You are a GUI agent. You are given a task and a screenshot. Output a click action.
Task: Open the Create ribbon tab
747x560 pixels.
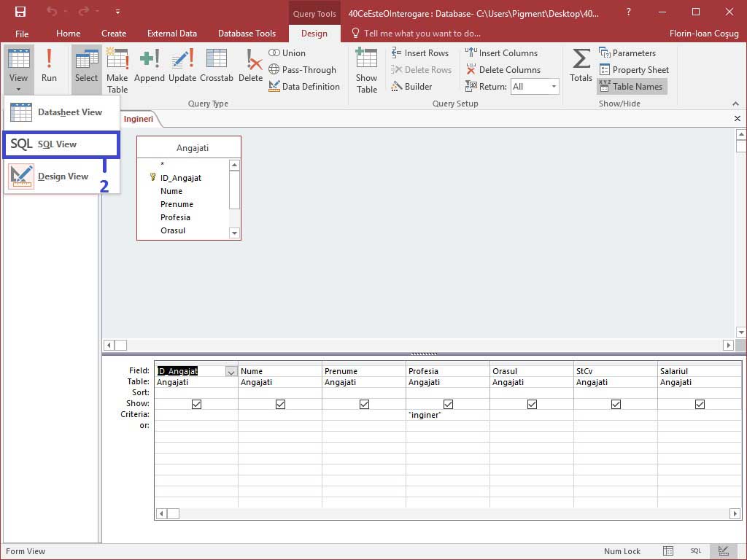114,34
